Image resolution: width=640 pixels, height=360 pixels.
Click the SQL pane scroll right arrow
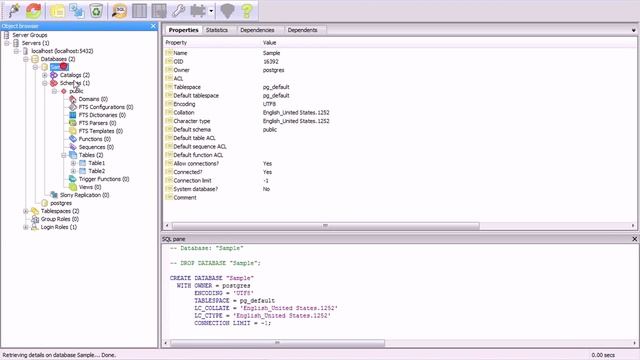tap(633, 343)
